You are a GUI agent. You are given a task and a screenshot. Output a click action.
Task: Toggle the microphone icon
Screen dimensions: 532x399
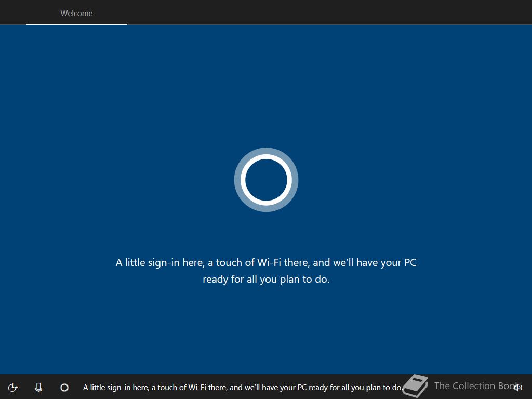38,387
